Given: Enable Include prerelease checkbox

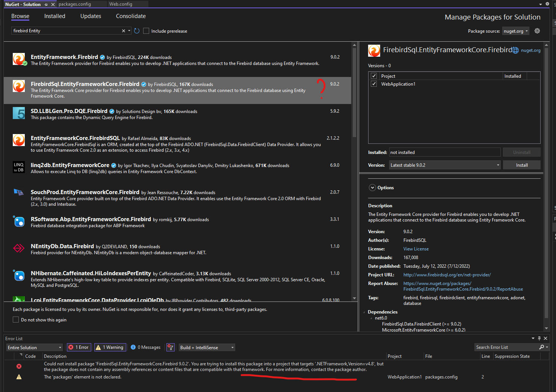Looking at the screenshot, I should click(x=146, y=31).
